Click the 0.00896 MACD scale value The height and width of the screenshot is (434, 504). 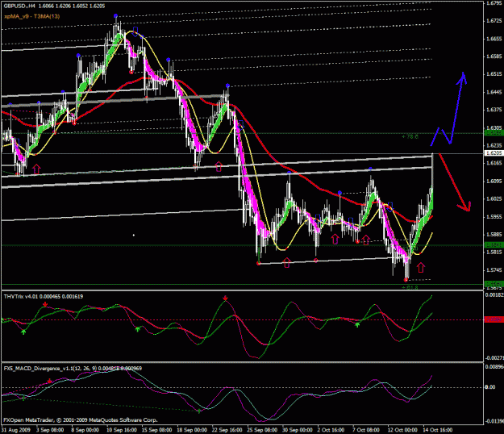[494, 366]
